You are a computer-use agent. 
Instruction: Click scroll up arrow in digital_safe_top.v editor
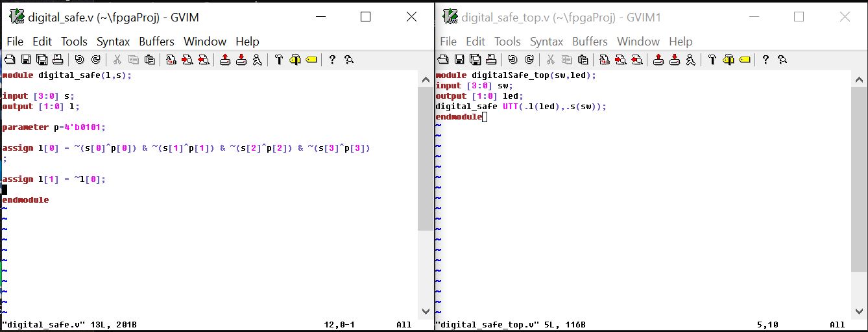coord(859,78)
